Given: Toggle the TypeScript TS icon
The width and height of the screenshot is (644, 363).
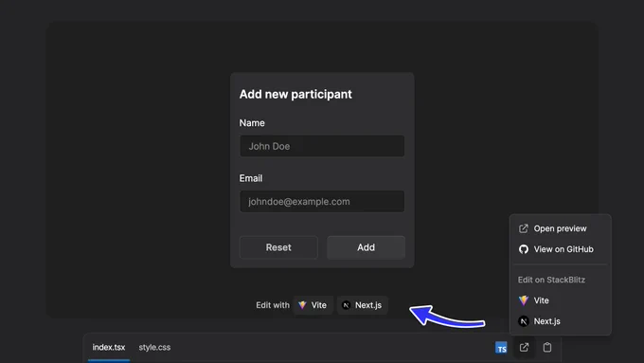Looking at the screenshot, I should [x=501, y=348].
